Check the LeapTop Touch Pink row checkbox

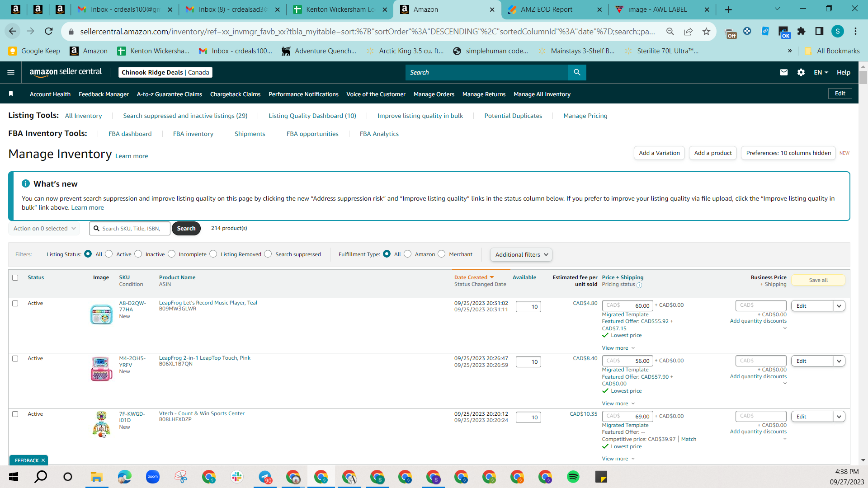point(15,358)
